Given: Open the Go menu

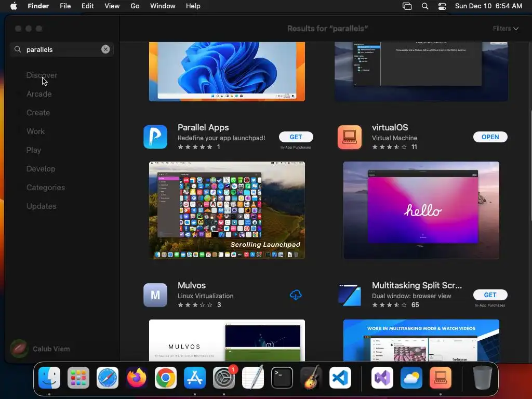Looking at the screenshot, I should 135,6.
